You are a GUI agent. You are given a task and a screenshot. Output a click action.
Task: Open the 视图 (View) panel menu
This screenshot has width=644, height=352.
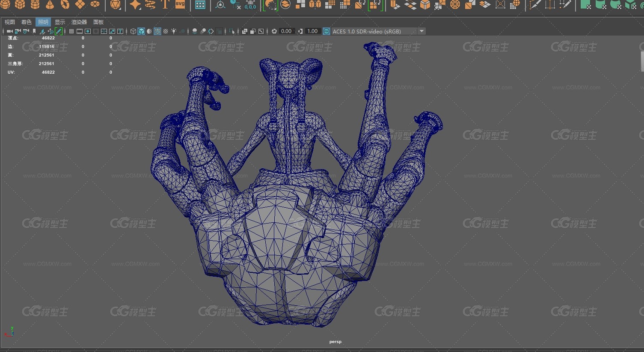pos(9,22)
